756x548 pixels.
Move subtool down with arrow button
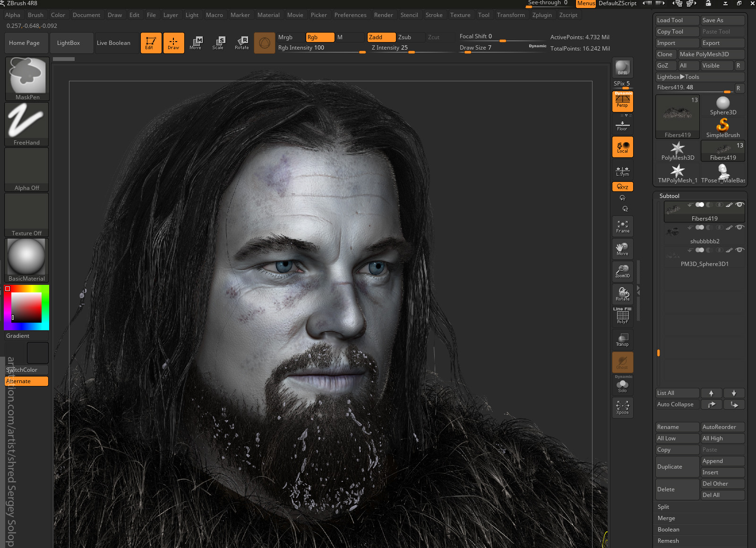[x=734, y=393]
